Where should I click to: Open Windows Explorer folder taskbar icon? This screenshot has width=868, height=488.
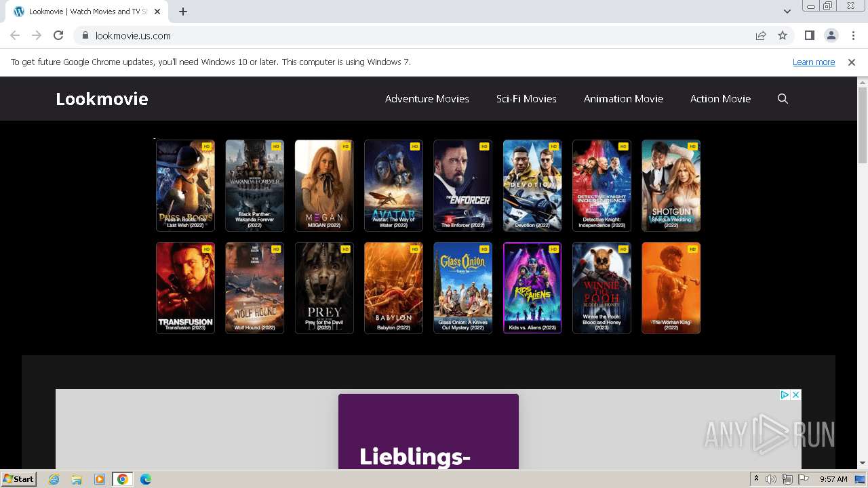[77, 479]
